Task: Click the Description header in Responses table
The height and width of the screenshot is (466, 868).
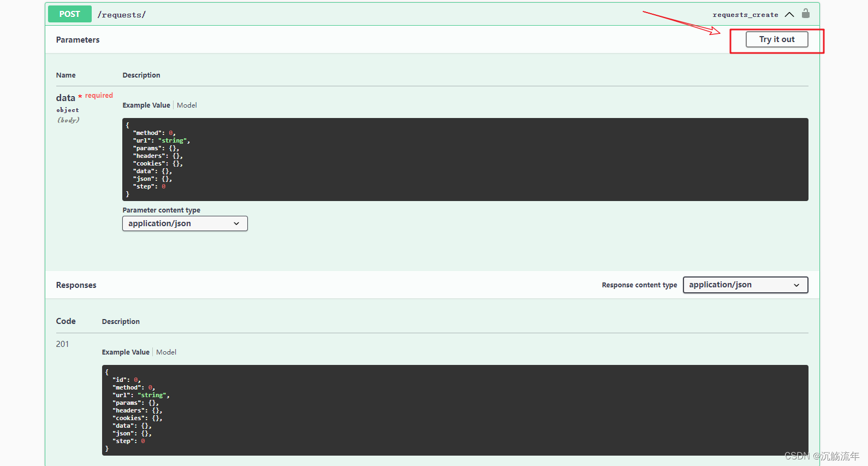Action: [121, 322]
